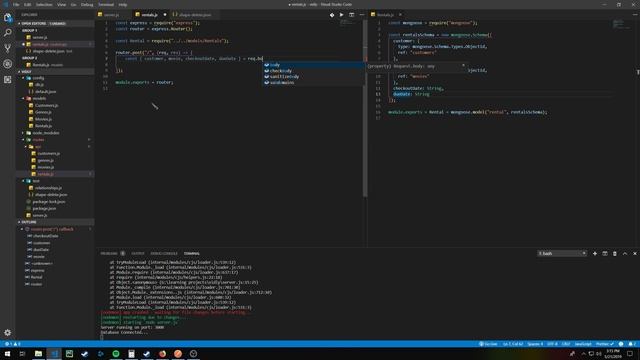The image size is (640, 360).
Task: Click the run play icon in editor toolbar
Action: 342,15
